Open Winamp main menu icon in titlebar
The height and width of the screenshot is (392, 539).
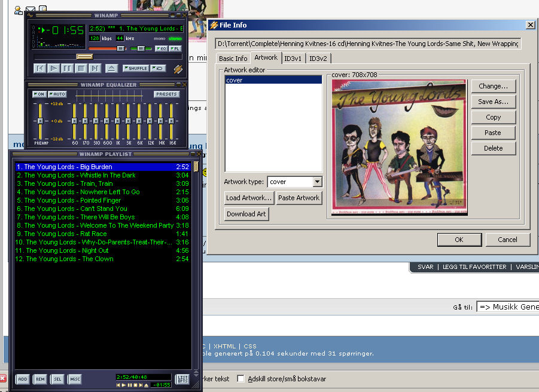[x=31, y=16]
